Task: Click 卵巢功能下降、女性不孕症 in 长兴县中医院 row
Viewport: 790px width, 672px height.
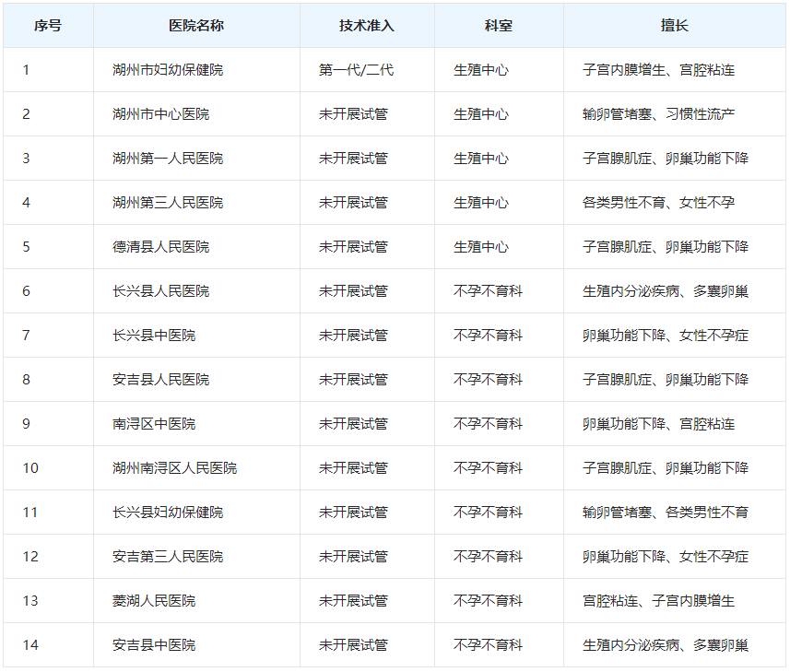Action: 666,336
